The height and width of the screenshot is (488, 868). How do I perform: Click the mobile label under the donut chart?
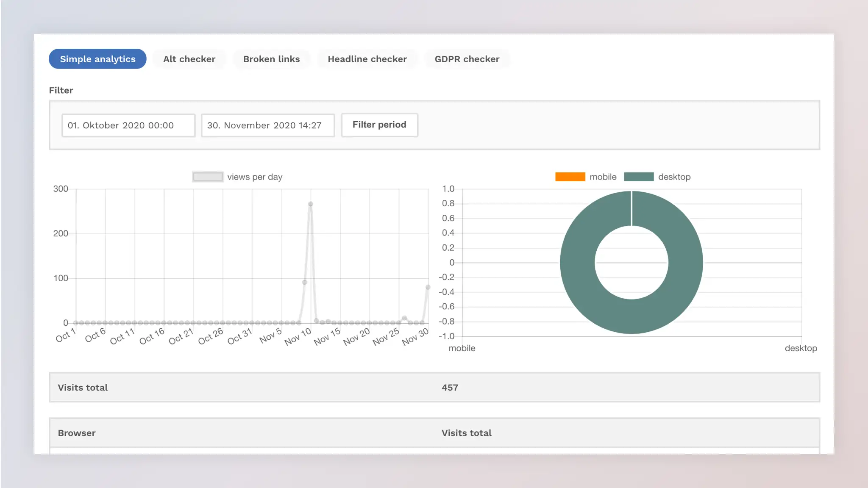[462, 348]
